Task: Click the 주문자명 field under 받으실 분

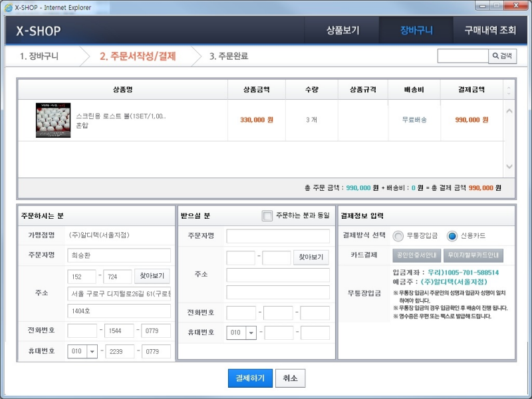Action: click(x=281, y=235)
